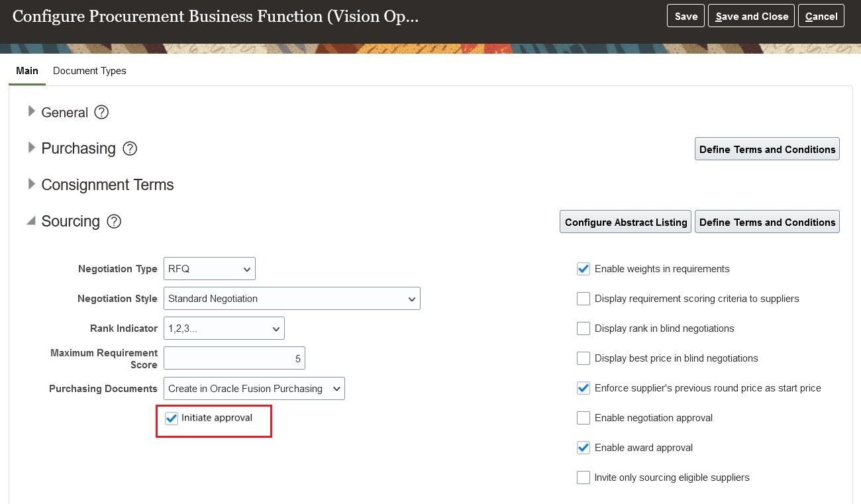Image resolution: width=861 pixels, height=504 pixels.
Task: Open the Negotiation Type dropdown
Action: [209, 269]
